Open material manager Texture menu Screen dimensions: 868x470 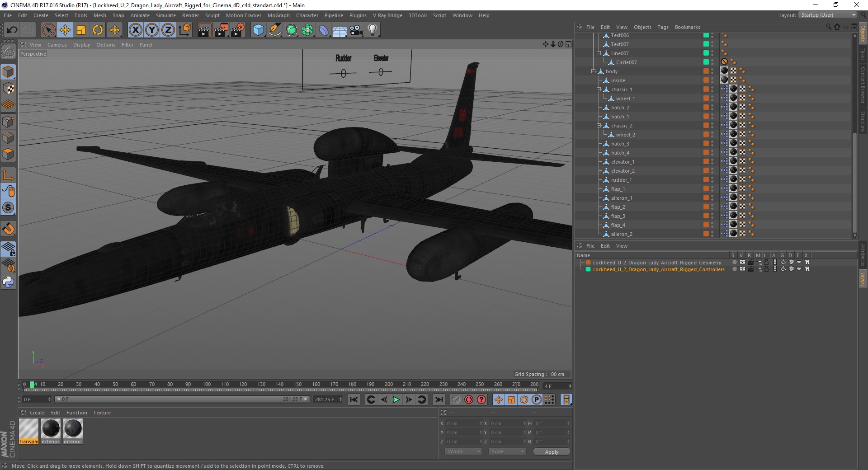pos(102,413)
